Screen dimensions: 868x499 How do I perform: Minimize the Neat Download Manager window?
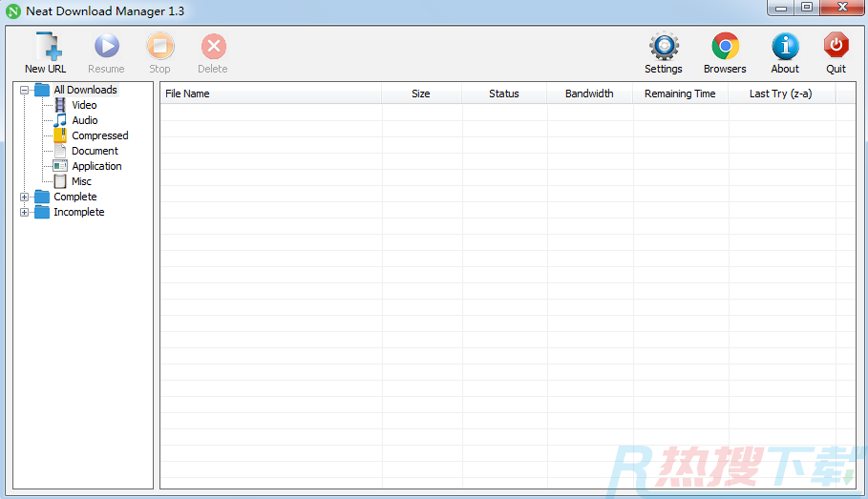point(781,8)
